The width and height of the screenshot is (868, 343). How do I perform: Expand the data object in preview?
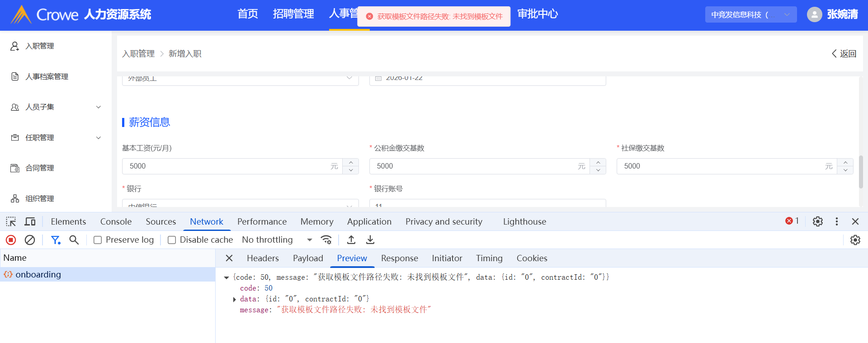coord(234,299)
